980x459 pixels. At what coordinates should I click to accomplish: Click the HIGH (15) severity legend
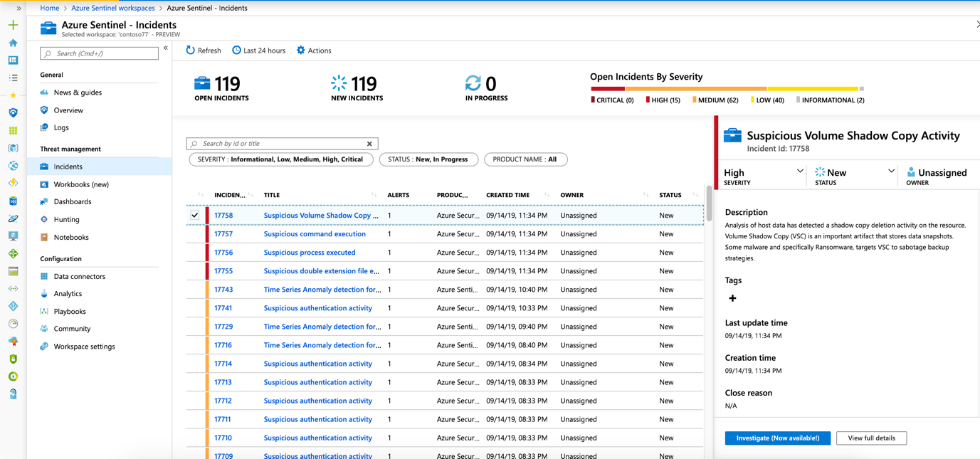(x=663, y=100)
